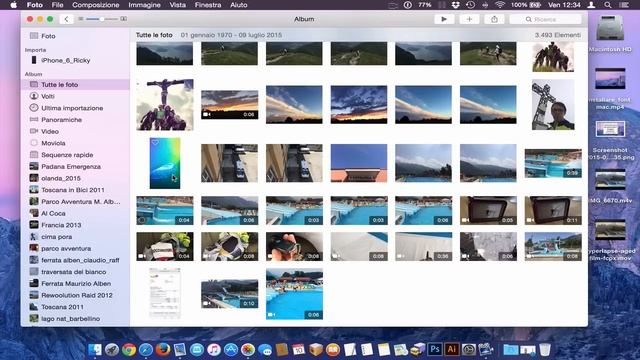Open App Store from the Dock

coord(231,349)
